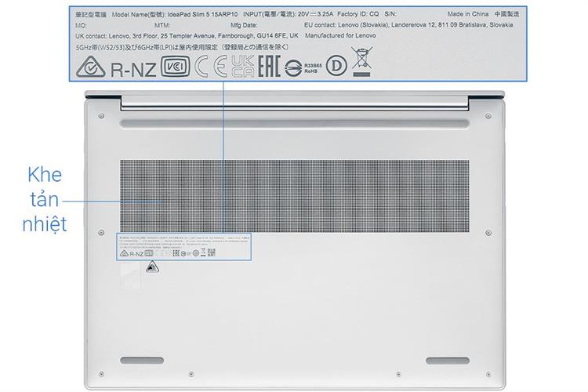
Task: Click the Khe tản nhiệt caption
Action: [44, 199]
